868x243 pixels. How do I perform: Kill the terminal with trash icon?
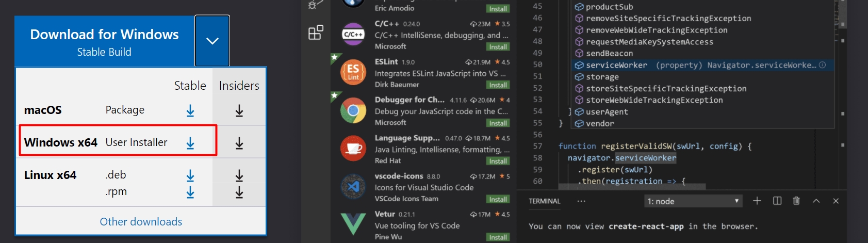[796, 201]
